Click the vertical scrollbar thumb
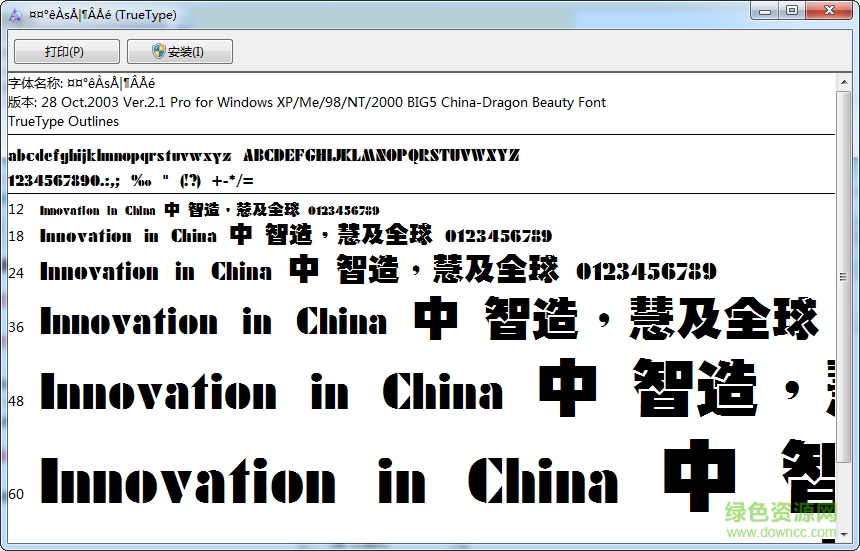Image resolution: width=860 pixels, height=551 pixels. (844, 276)
